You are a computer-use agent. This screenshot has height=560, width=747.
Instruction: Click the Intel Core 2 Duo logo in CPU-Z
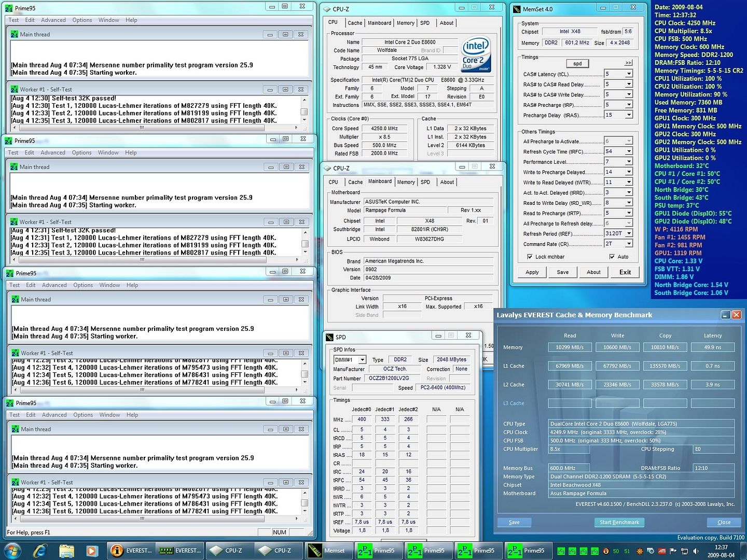[476, 55]
